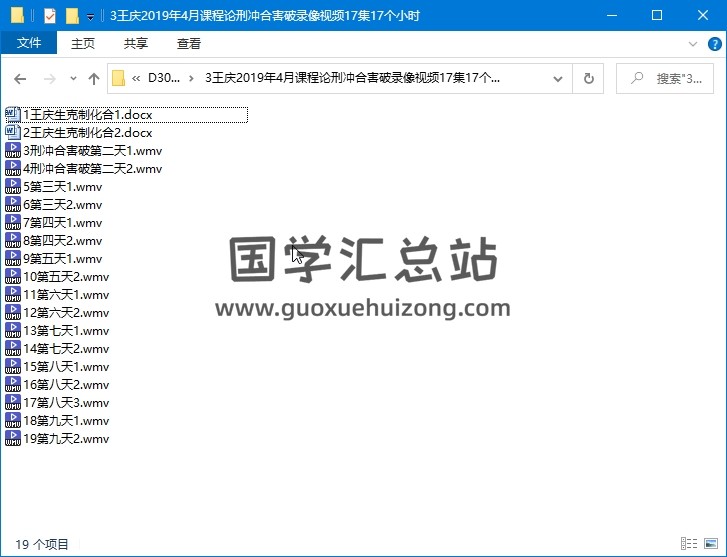Open the recent locations dropdown

(73, 79)
